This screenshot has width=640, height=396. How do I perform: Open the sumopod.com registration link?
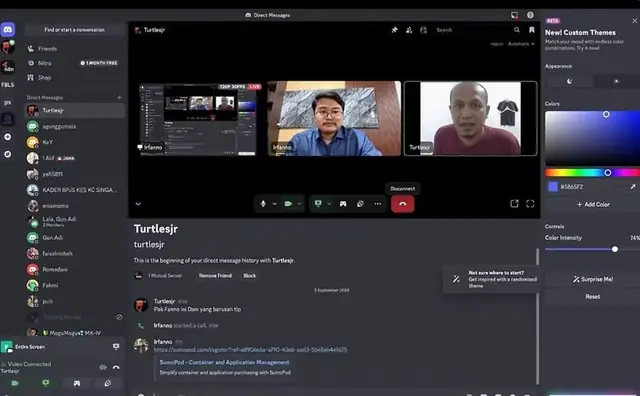[x=250, y=349]
